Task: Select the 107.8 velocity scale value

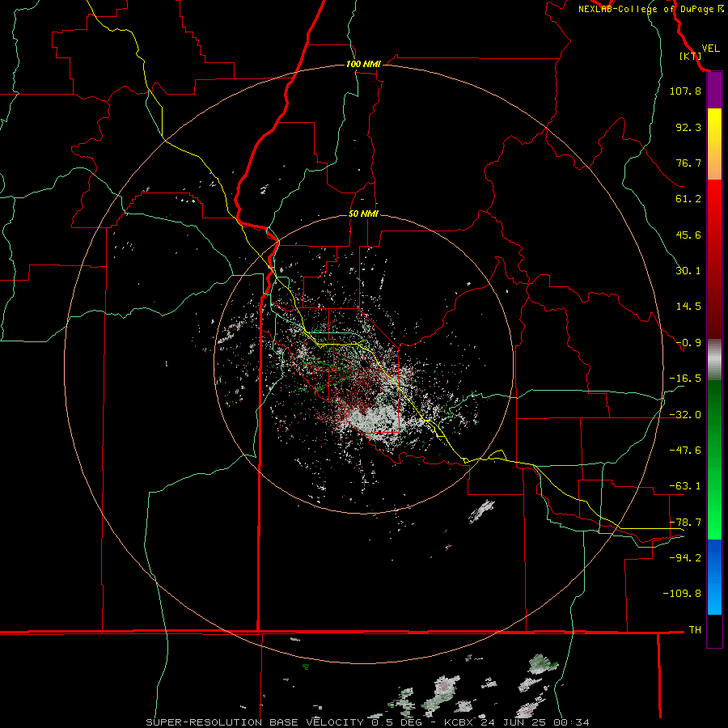Action: click(685, 91)
